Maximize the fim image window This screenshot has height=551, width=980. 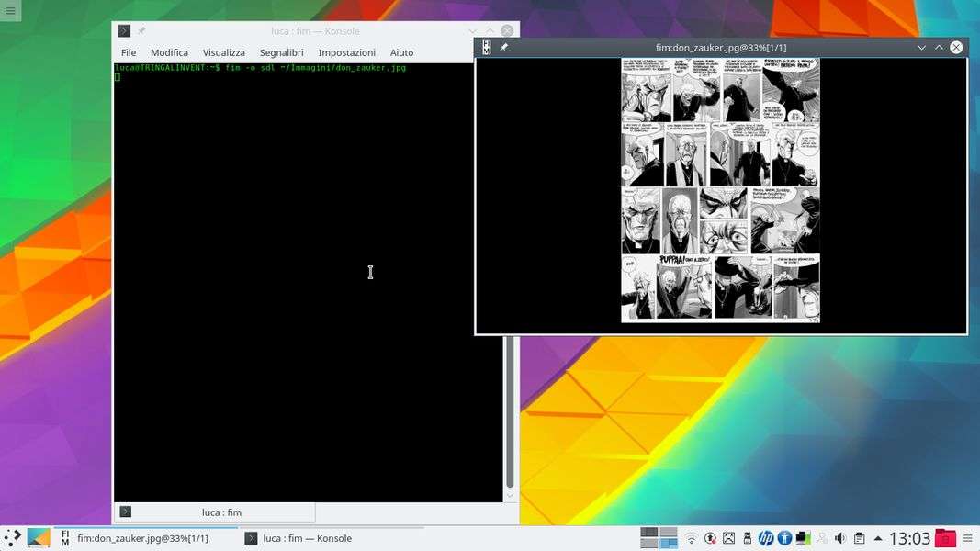[939, 48]
